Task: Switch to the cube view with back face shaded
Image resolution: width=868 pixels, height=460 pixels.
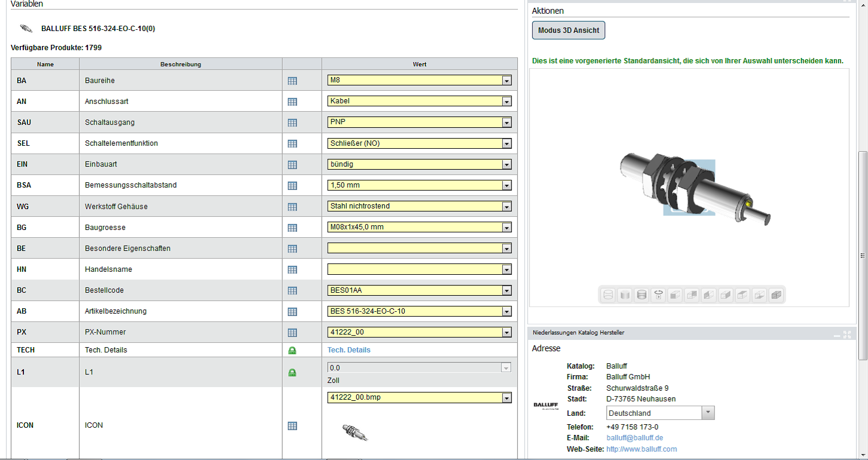Action: [x=692, y=295]
